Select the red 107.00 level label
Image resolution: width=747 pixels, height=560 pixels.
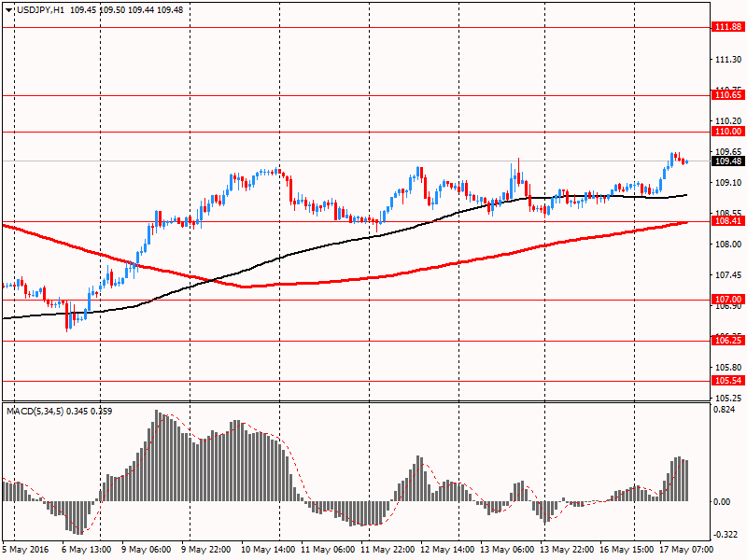727,300
